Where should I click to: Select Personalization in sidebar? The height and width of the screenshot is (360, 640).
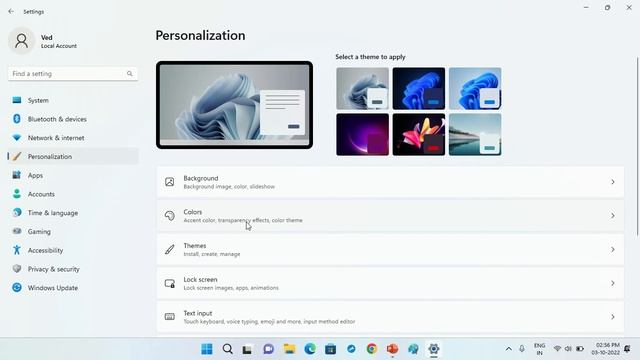73,156
